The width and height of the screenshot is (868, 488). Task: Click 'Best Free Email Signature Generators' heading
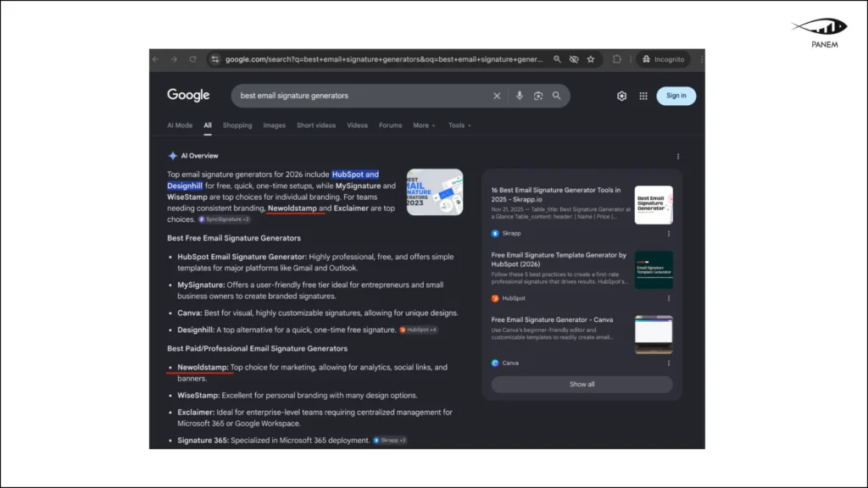[234, 238]
